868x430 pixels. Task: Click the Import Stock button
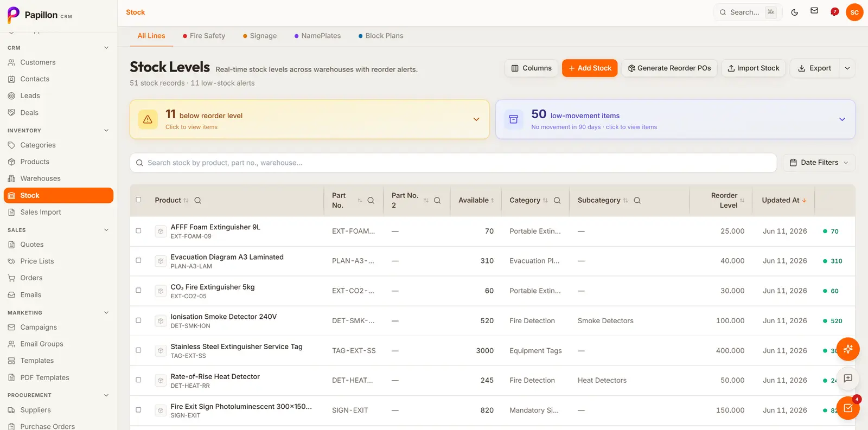[x=753, y=68]
